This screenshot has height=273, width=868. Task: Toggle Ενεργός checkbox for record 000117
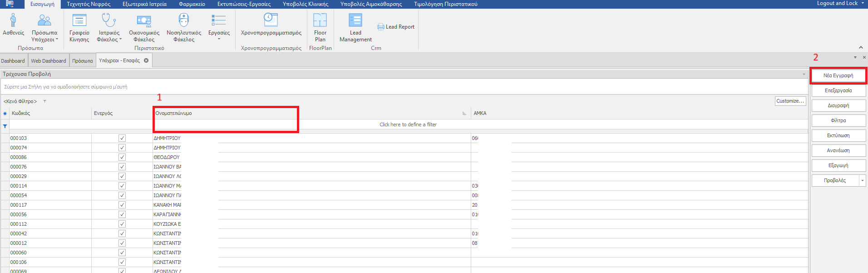(x=122, y=205)
